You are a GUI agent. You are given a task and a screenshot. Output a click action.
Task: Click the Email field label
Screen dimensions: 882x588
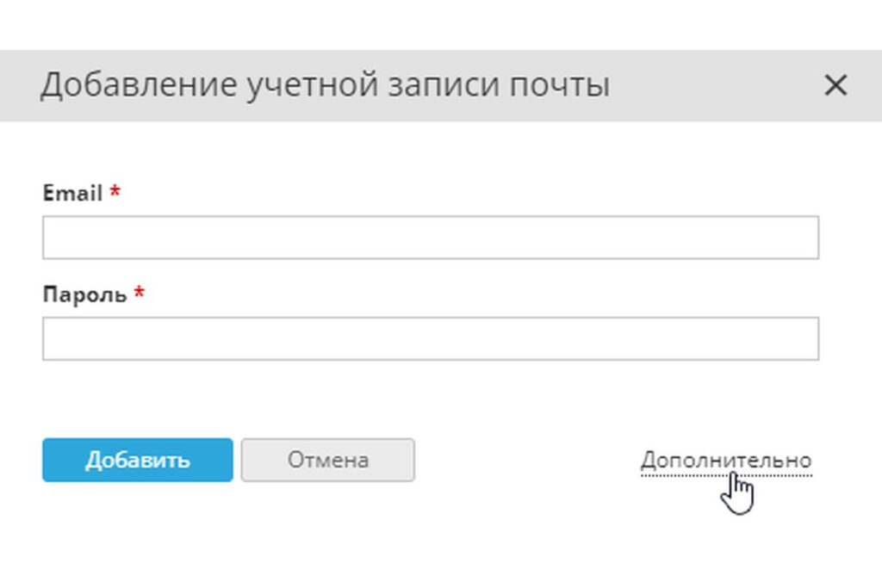tap(72, 194)
